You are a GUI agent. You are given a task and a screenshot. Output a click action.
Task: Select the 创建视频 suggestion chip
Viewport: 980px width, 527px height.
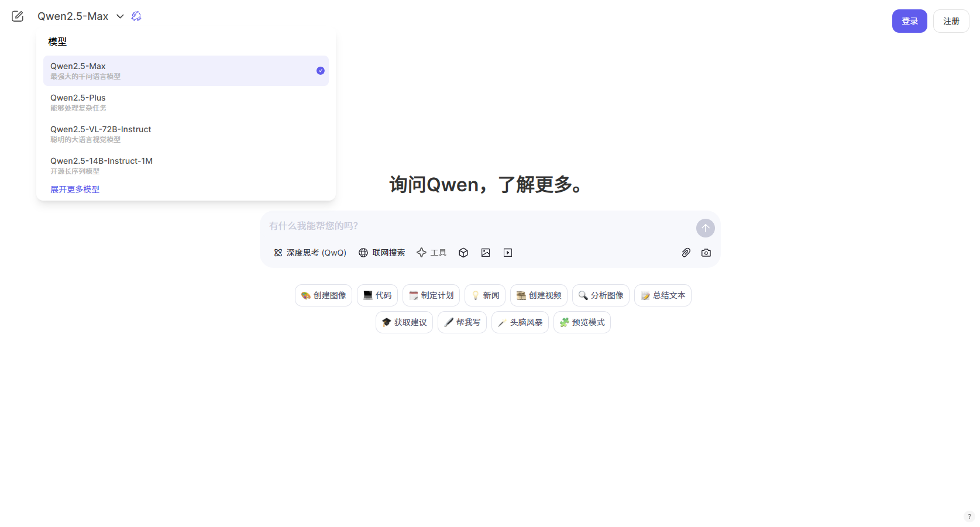click(x=539, y=295)
